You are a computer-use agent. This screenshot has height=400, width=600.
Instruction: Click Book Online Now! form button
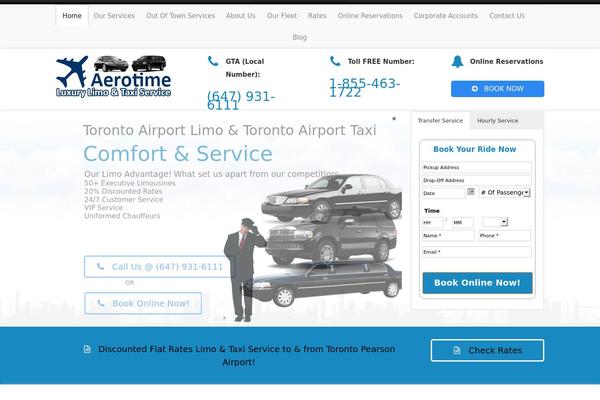click(x=477, y=283)
